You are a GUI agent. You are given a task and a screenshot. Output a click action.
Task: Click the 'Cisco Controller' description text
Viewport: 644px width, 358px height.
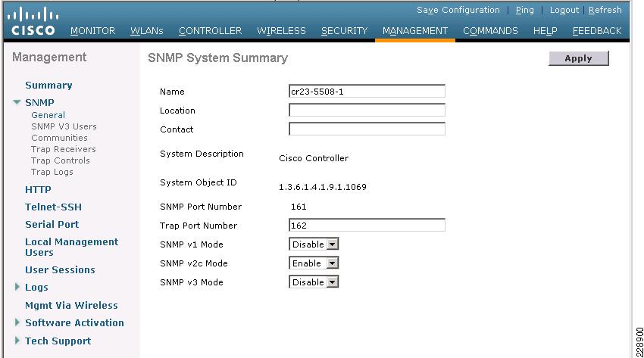(x=314, y=158)
